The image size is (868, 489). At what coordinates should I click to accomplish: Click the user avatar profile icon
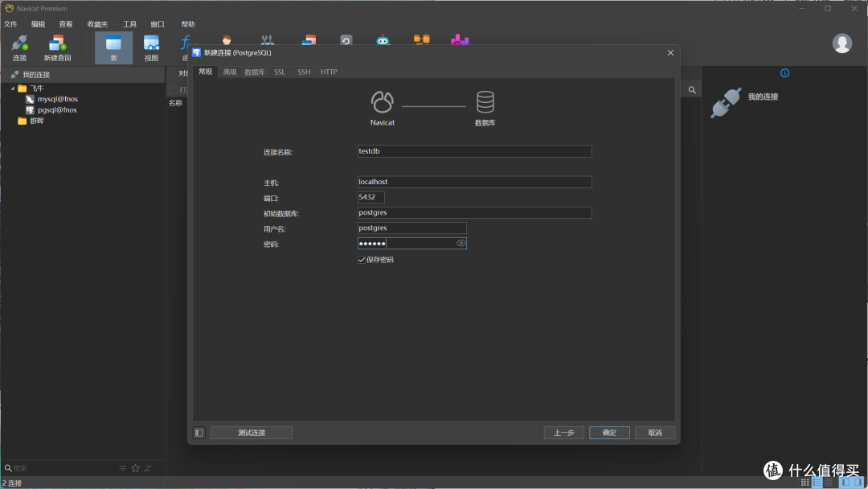pyautogui.click(x=842, y=43)
